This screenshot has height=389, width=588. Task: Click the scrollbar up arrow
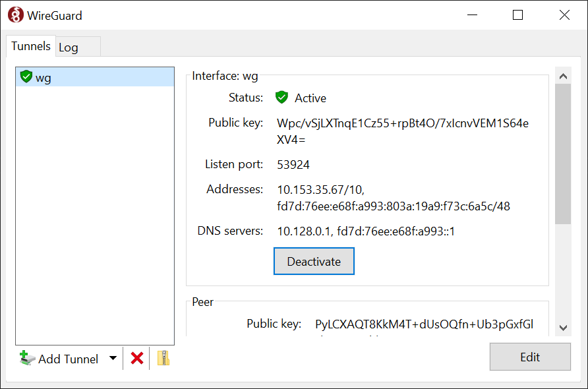tap(563, 75)
